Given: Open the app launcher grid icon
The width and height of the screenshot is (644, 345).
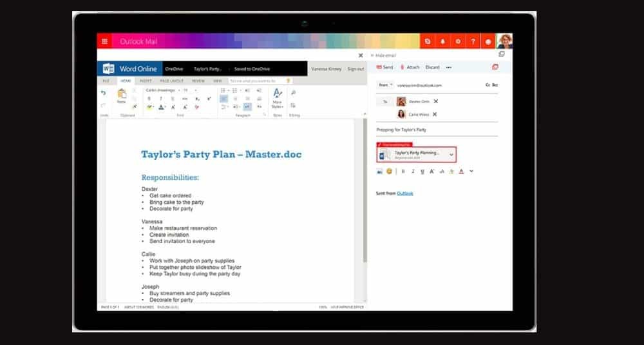Looking at the screenshot, I should point(104,41).
